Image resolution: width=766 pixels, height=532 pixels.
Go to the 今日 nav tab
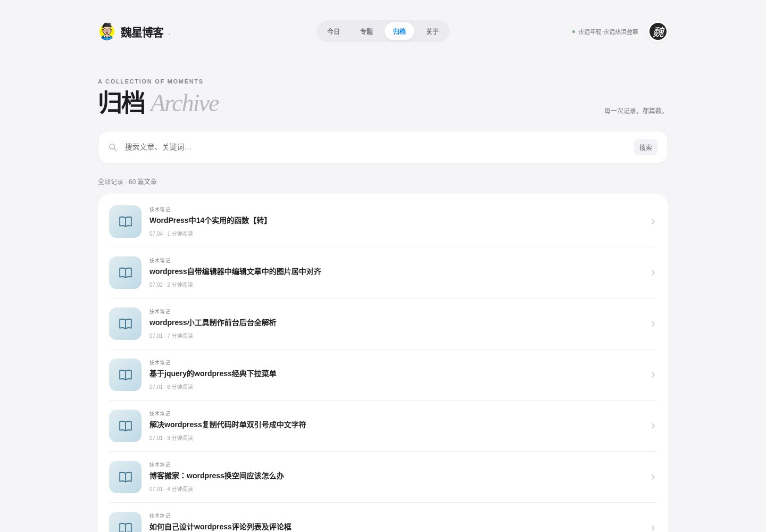[334, 31]
